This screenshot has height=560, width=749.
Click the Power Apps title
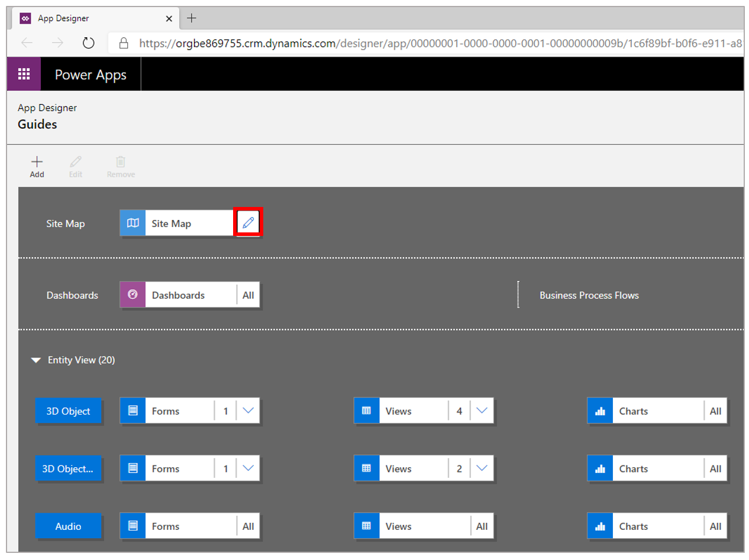[x=91, y=75]
